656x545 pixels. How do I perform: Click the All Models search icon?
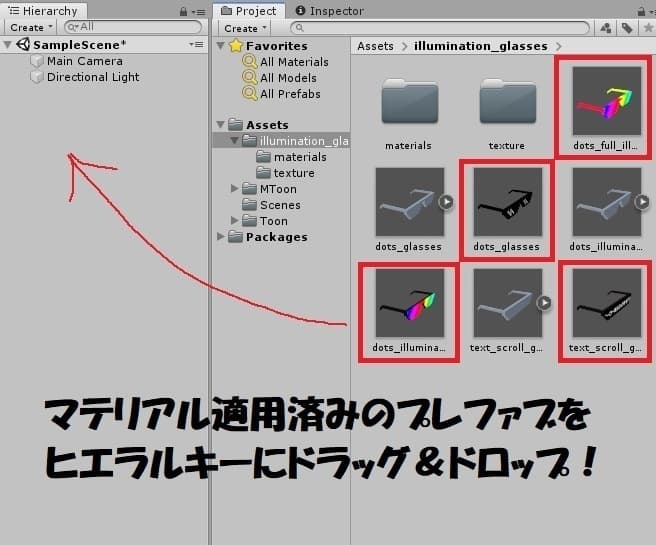click(x=249, y=78)
